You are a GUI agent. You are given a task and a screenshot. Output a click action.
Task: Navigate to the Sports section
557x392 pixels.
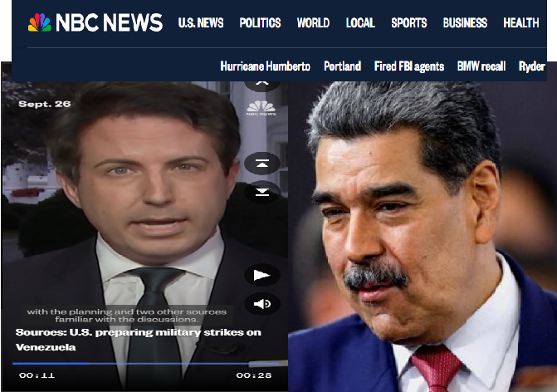pos(409,23)
